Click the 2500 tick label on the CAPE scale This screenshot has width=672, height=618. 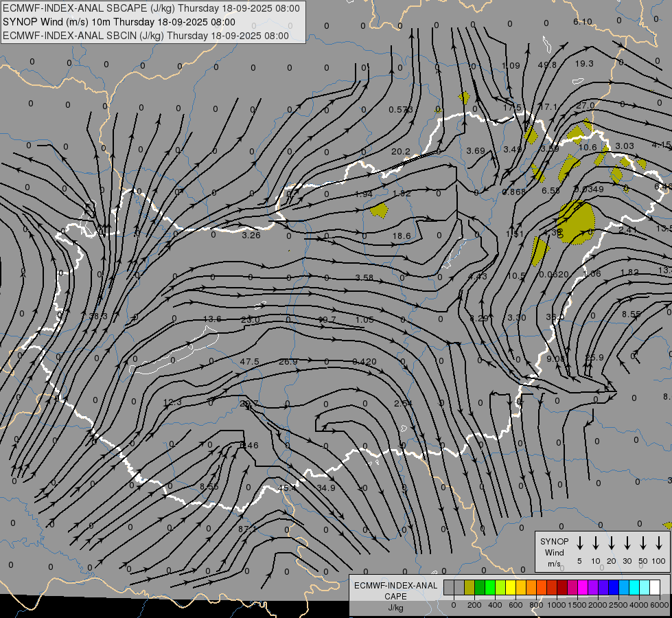pyautogui.click(x=618, y=605)
